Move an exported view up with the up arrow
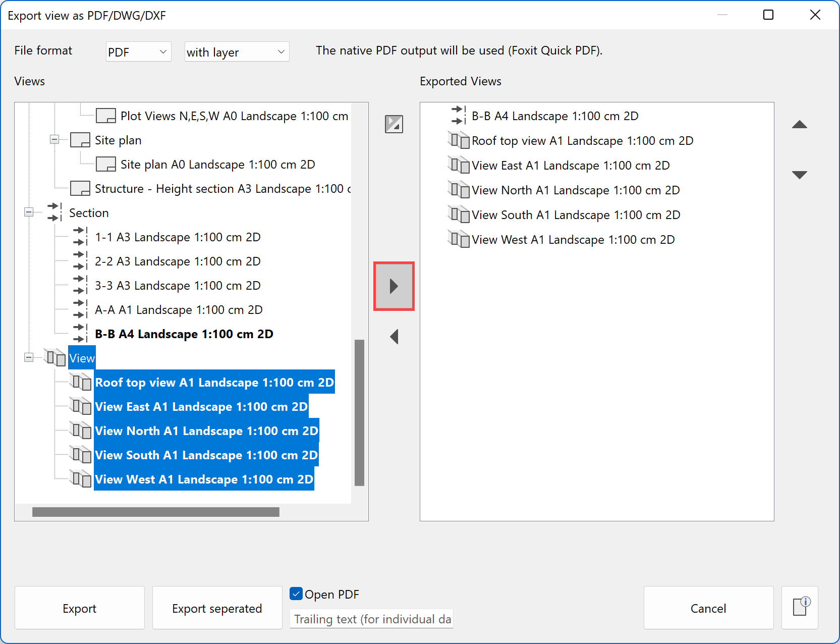Viewport: 840px width, 644px height. point(800,125)
